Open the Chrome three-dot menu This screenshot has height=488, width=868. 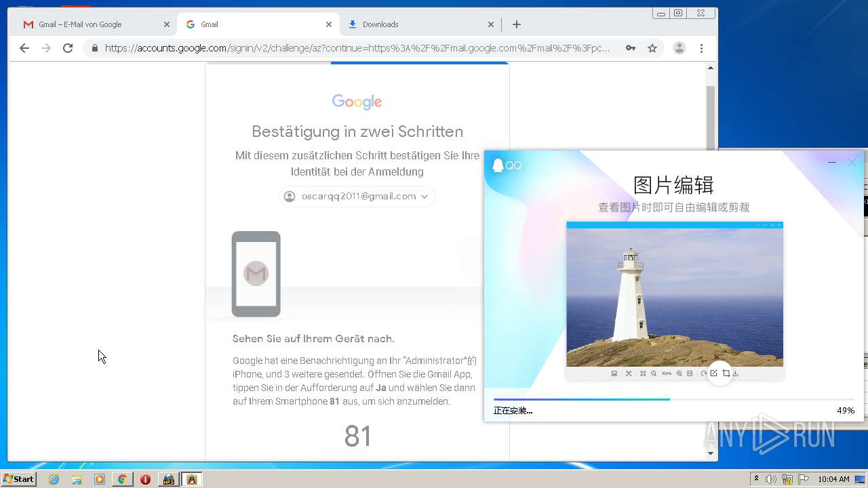point(701,48)
